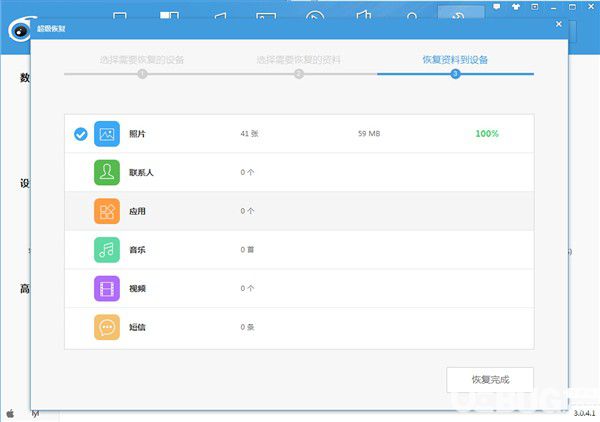Click the 59 MB size value

pyautogui.click(x=369, y=134)
